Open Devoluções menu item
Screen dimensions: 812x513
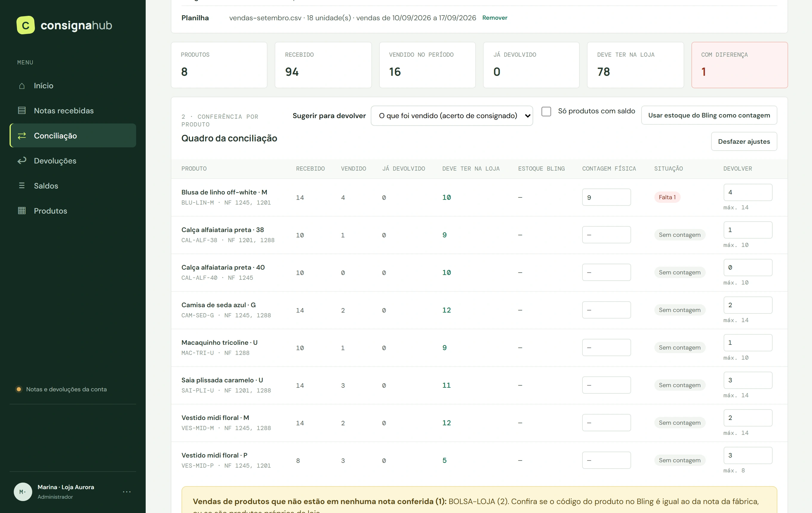[73, 161]
